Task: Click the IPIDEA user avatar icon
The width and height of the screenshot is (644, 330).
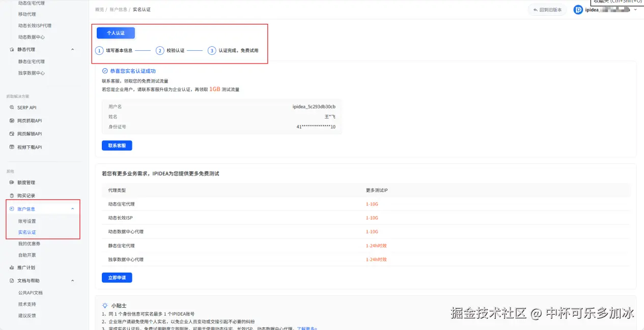Action: point(578,10)
